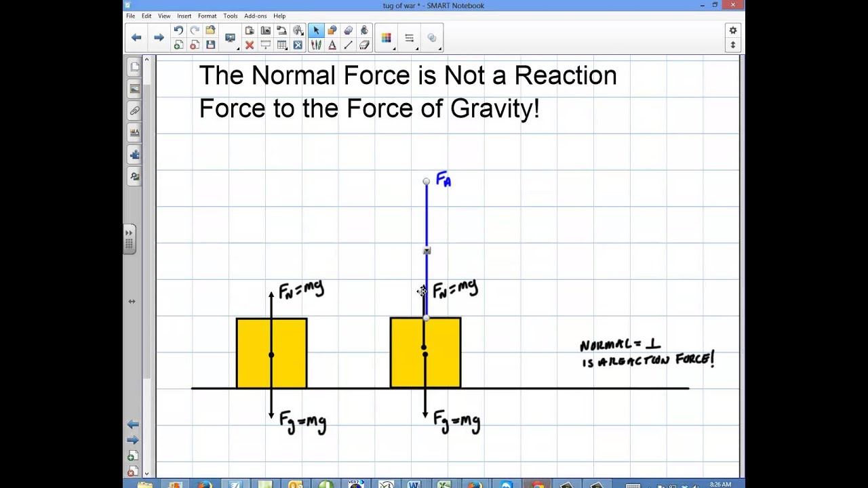The height and width of the screenshot is (488, 868).
Task: Show the screen shade
Action: [x=266, y=45]
